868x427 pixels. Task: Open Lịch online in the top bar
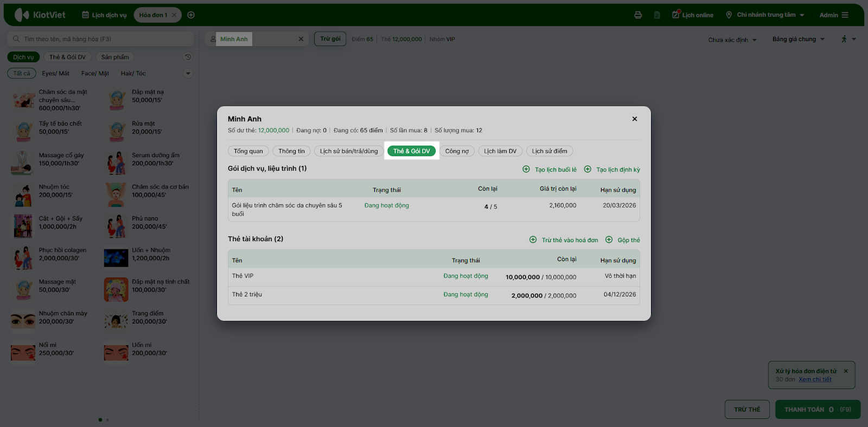pos(693,15)
